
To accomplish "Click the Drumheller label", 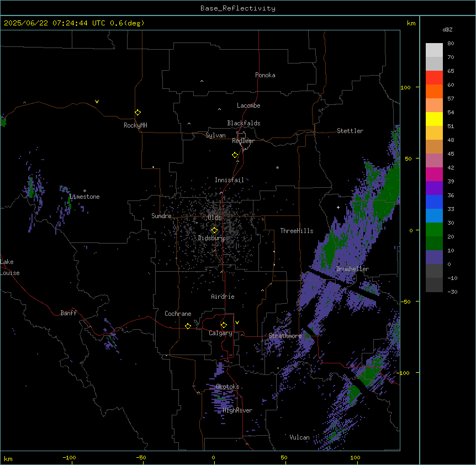I will click(x=352, y=269).
